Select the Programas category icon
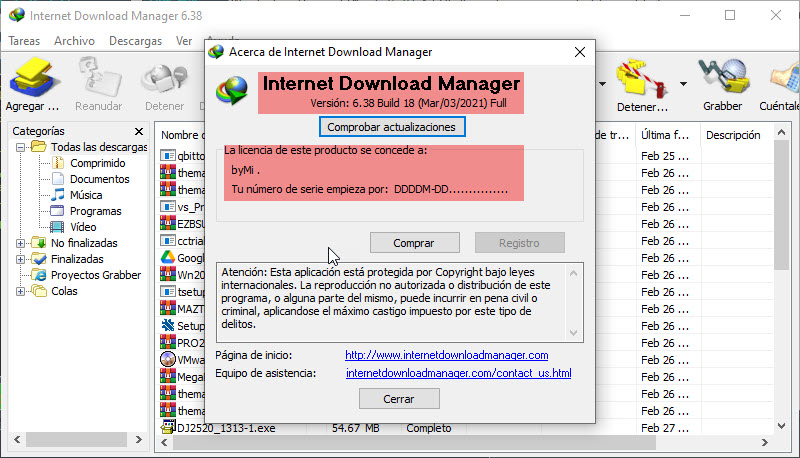Screen dimensions: 800x458 (57, 211)
